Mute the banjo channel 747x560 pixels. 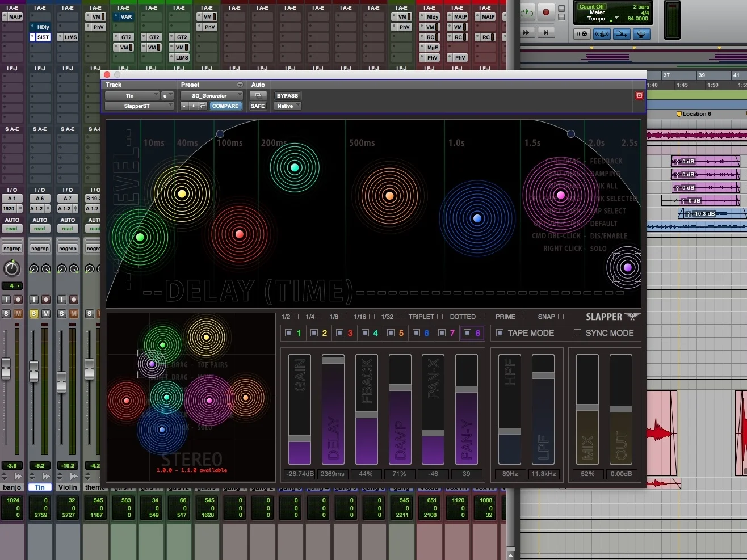click(x=18, y=314)
